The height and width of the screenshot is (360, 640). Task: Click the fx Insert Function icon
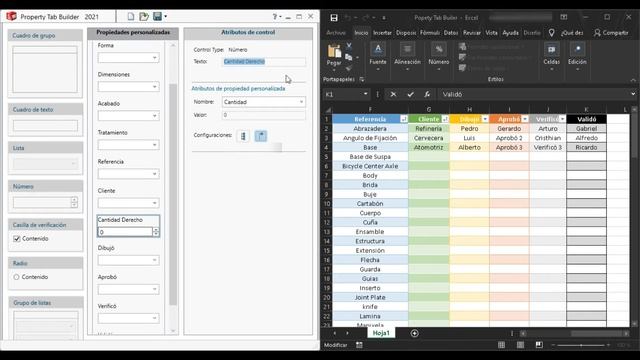[x=427, y=94]
